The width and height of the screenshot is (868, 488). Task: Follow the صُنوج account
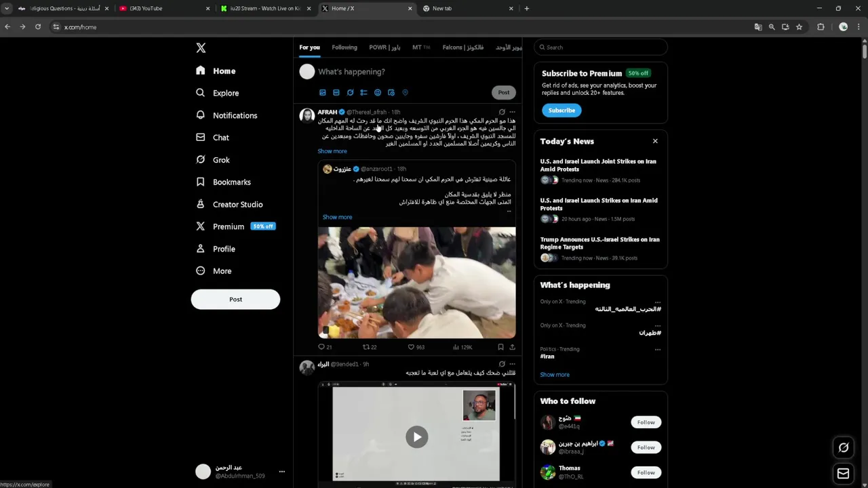tap(646, 422)
